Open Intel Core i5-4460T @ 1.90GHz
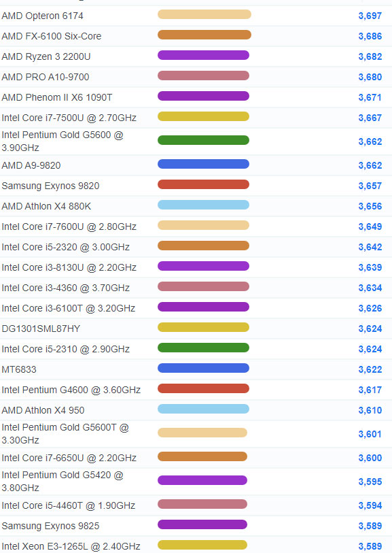Screen dimensions: 392x553 click(69, 506)
